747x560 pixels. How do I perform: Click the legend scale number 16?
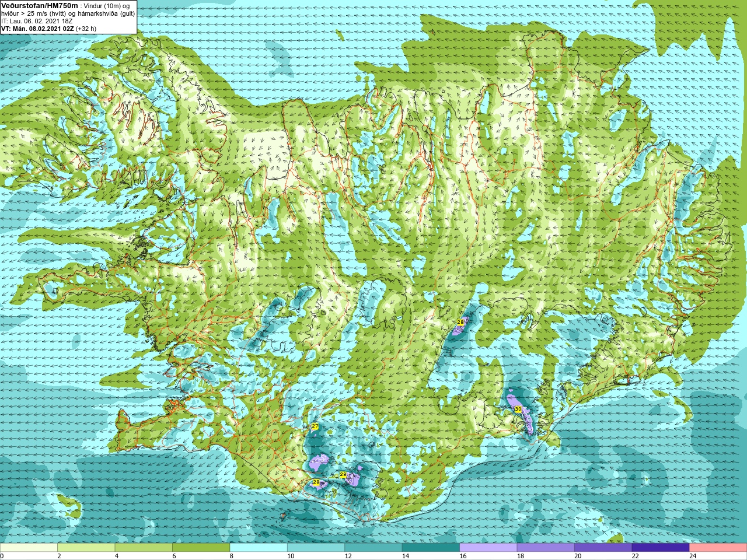(463, 556)
